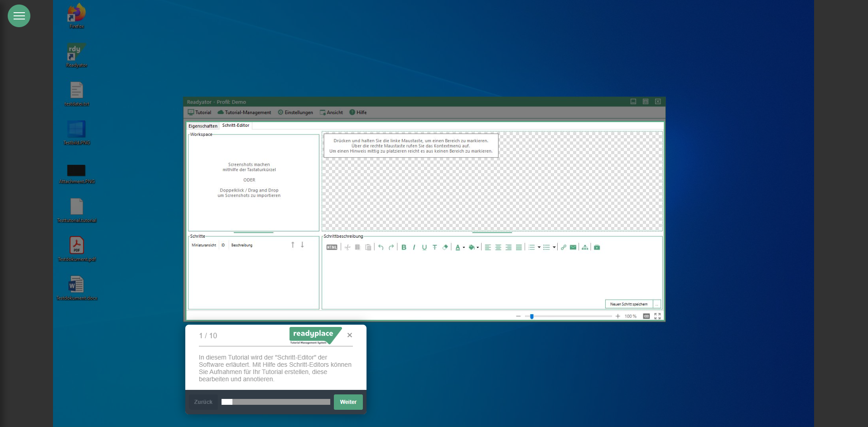Click the eraser clear formatting icon
The image size is (868, 427).
point(445,247)
